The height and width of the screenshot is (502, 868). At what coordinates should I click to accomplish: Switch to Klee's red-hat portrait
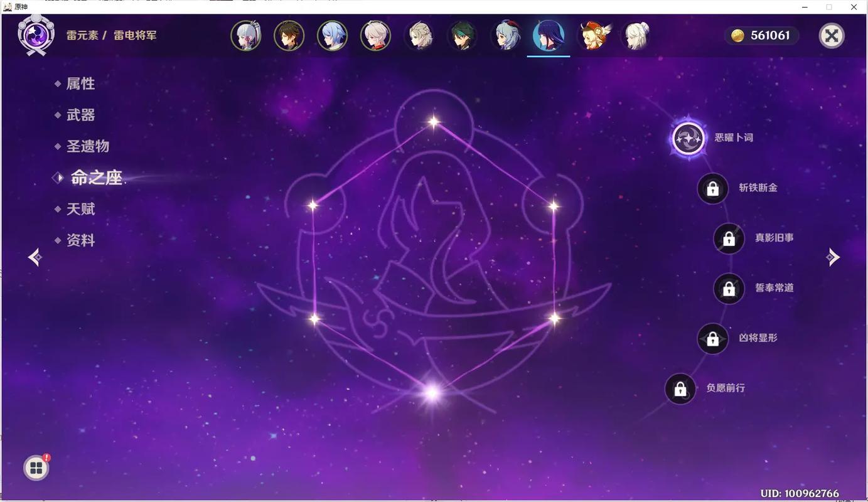[x=593, y=36]
